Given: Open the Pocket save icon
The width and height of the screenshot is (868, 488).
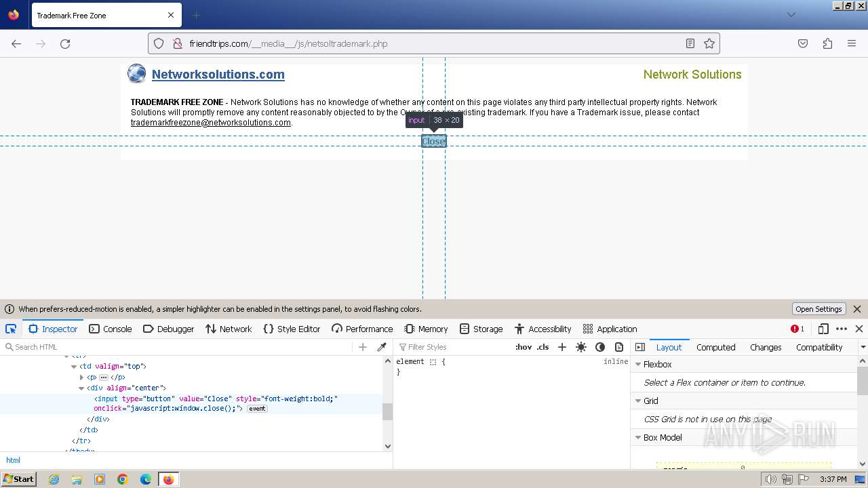Looking at the screenshot, I should tap(803, 43).
